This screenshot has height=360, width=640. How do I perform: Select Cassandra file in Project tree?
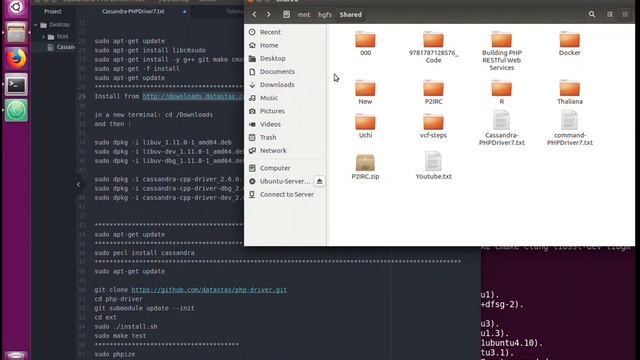(61, 47)
